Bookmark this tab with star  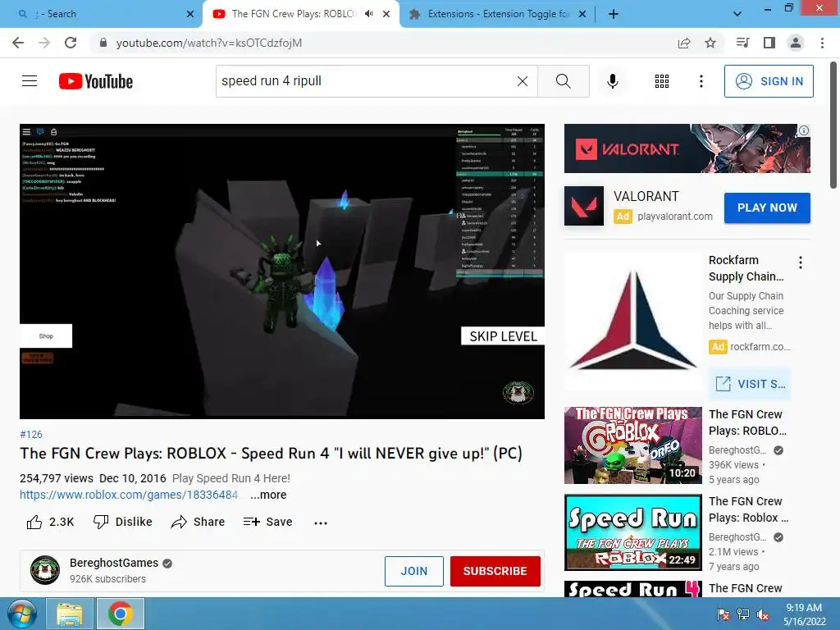(710, 43)
